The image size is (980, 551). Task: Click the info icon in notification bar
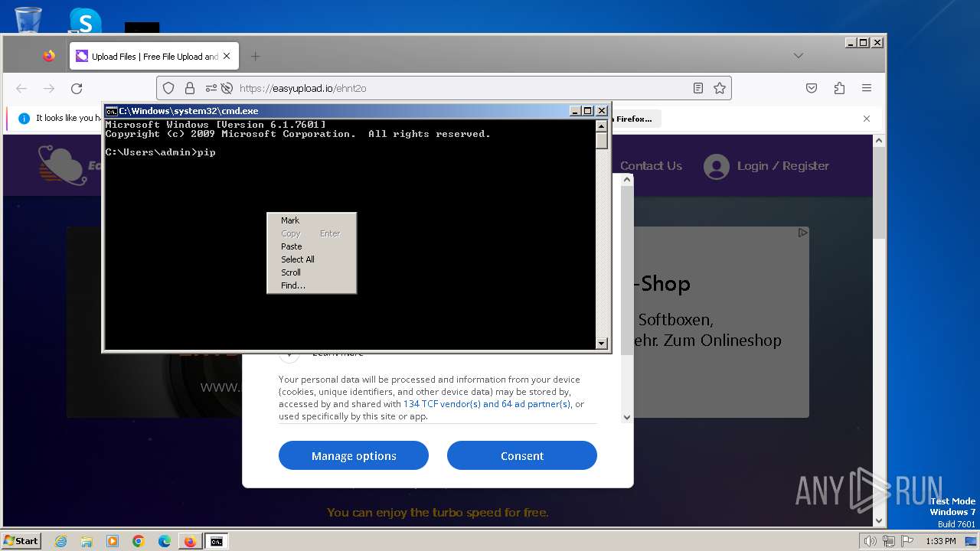[x=24, y=119]
